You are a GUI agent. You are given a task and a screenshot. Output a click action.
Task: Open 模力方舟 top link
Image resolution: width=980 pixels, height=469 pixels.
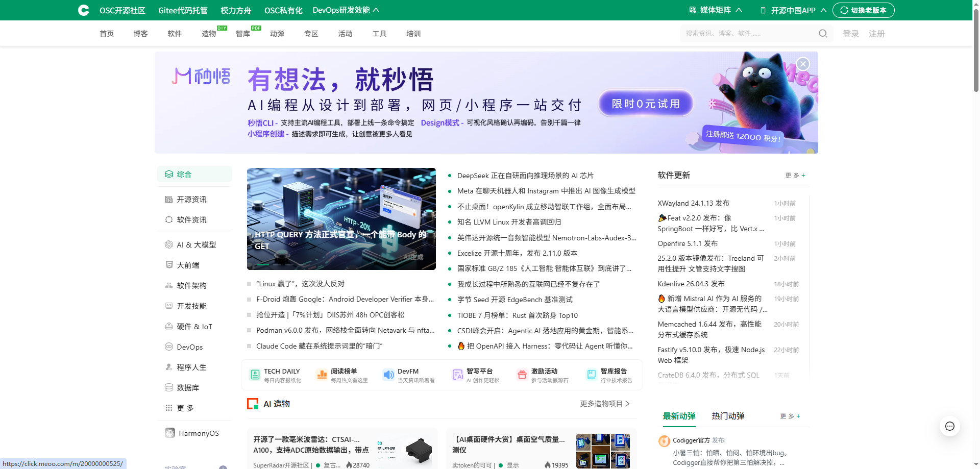click(236, 10)
